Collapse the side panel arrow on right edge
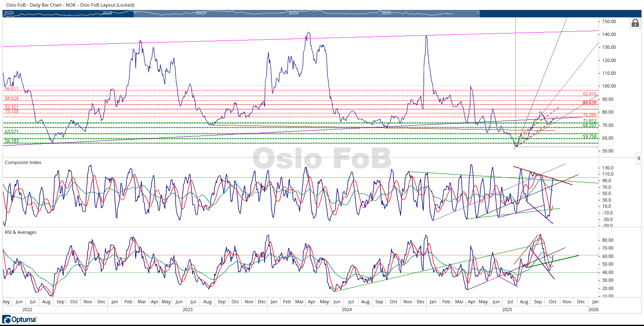Viewport: 644px width, 326px height. pos(639,158)
